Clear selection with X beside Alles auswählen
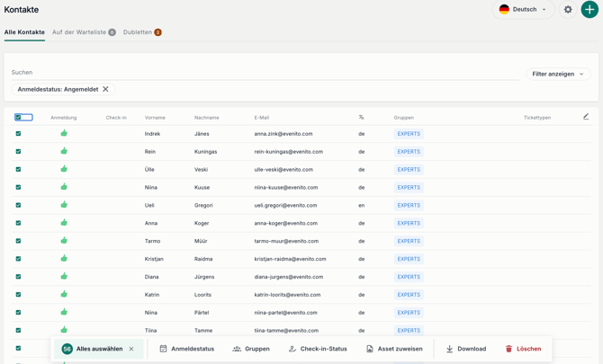The image size is (603, 364). coord(131,349)
